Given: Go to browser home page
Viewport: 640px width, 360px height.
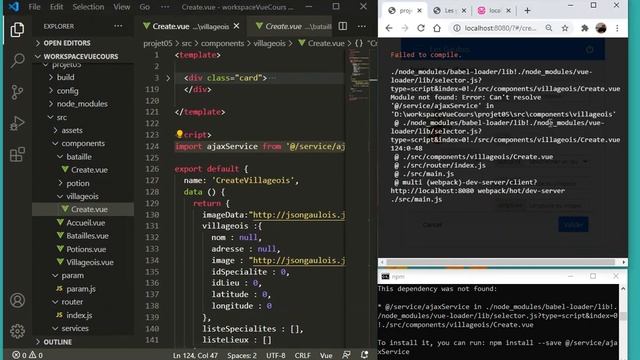Looking at the screenshot, I should tap(437, 28).
